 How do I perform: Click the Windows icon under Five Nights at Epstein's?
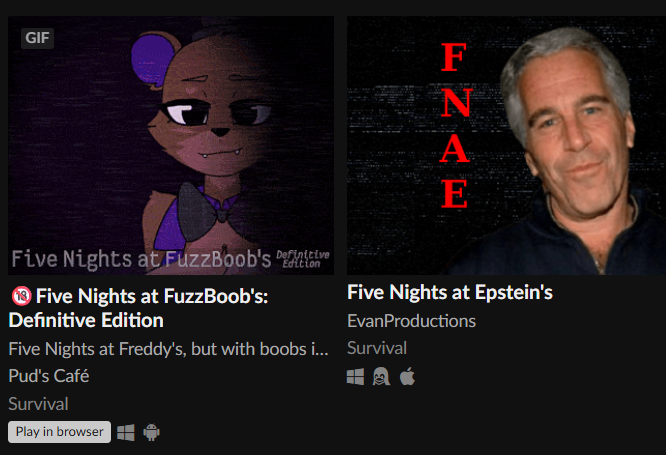355,376
